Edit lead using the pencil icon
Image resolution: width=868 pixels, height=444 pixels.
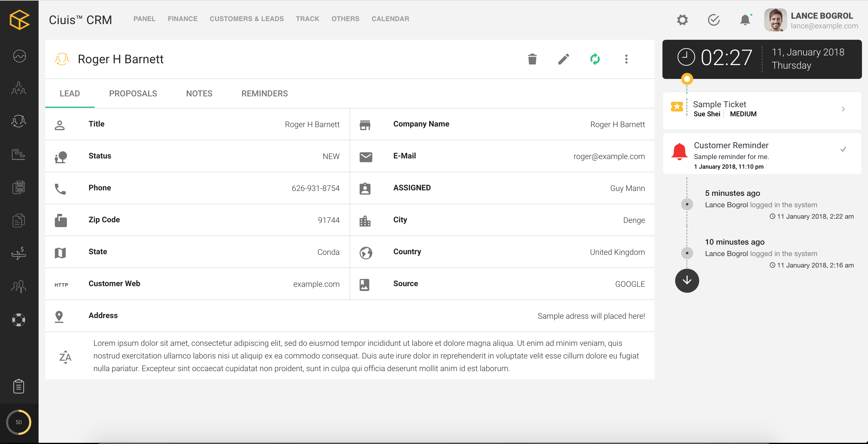[x=563, y=59]
